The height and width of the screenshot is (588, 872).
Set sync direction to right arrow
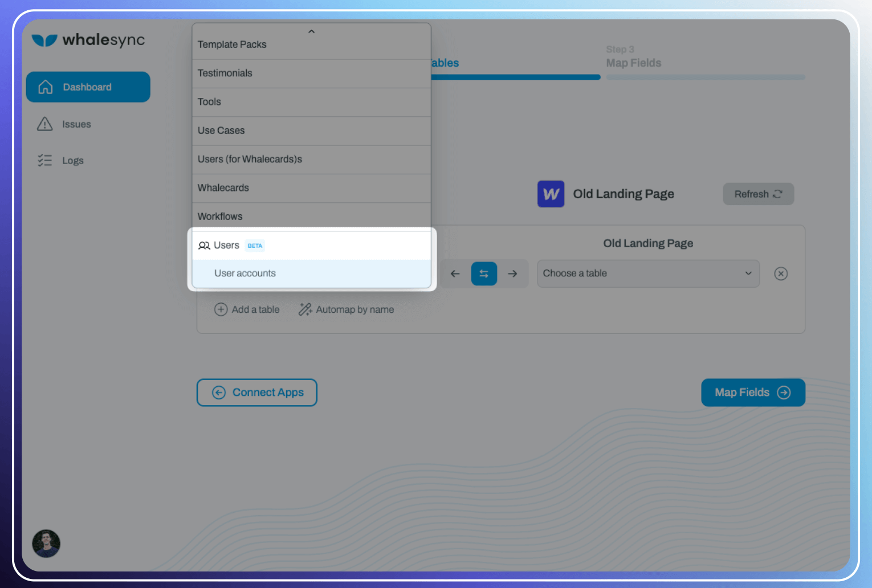[512, 273]
